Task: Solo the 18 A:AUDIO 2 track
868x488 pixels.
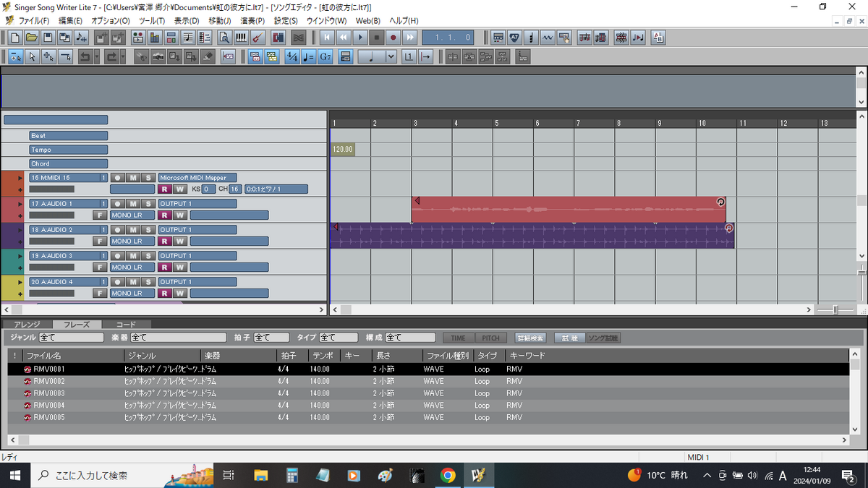Action: click(x=148, y=230)
